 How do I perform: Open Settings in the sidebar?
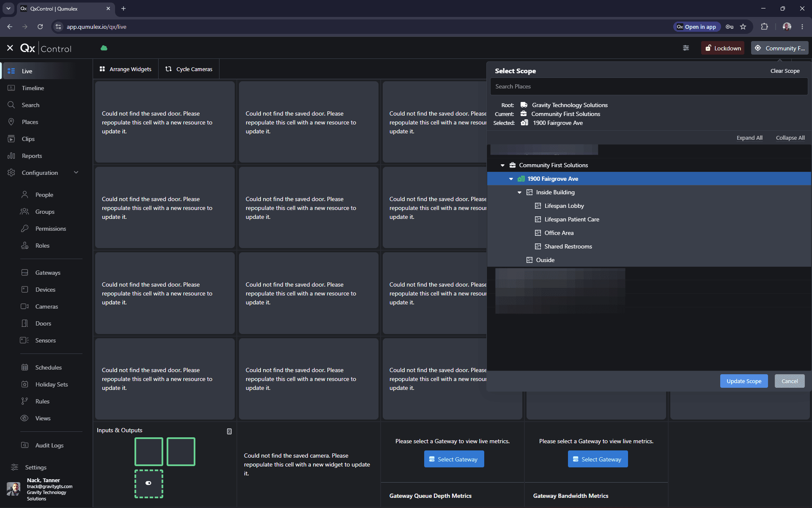(36, 467)
